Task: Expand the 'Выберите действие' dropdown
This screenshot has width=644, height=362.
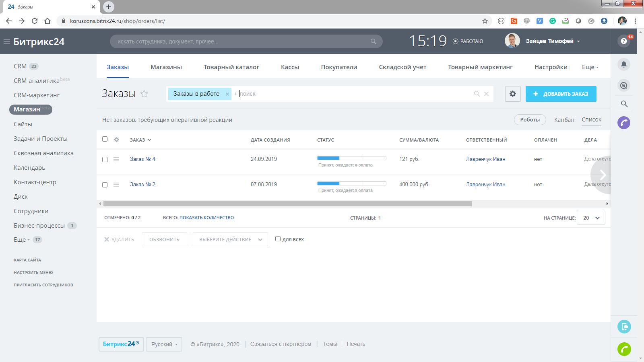Action: point(230,239)
